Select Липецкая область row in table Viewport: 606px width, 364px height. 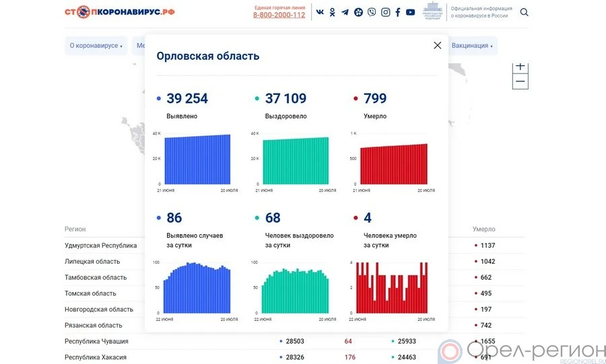92,262
